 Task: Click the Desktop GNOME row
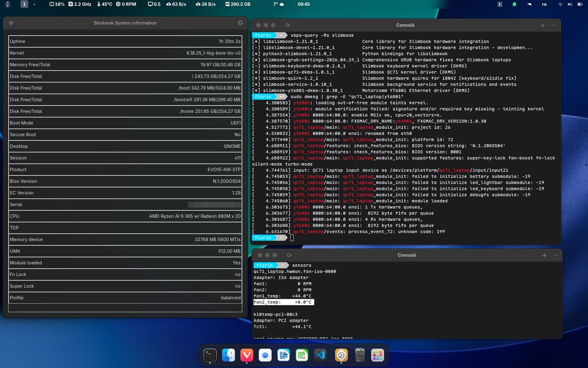(125, 146)
